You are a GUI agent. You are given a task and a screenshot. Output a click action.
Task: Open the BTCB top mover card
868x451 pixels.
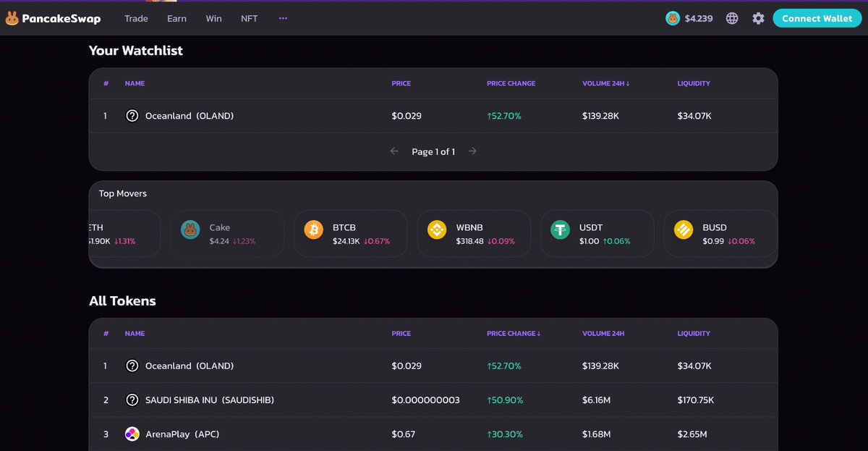pyautogui.click(x=350, y=234)
